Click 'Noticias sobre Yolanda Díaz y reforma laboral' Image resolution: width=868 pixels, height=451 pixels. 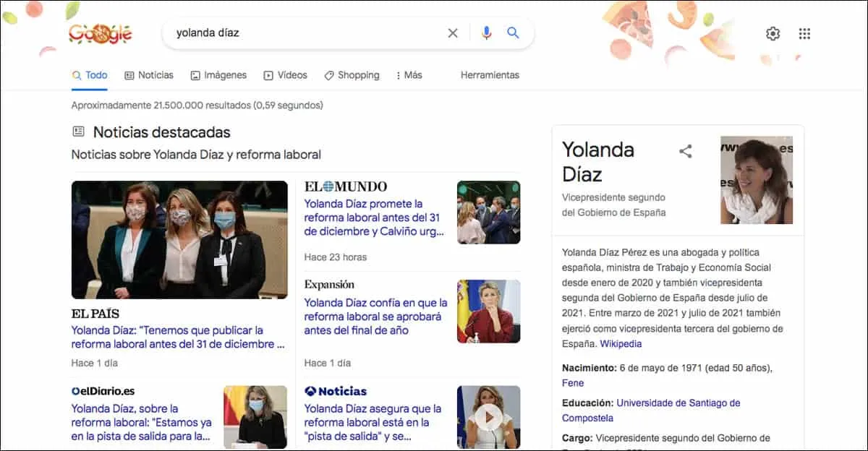pos(196,155)
